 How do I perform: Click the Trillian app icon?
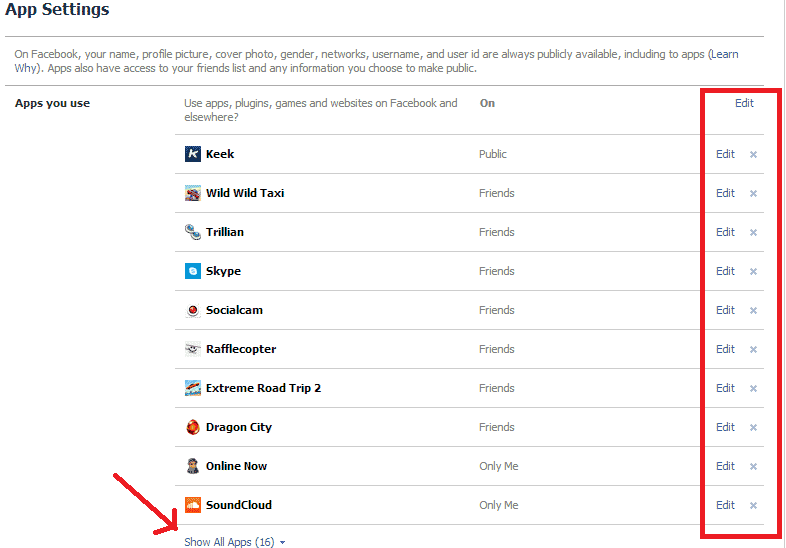(193, 232)
